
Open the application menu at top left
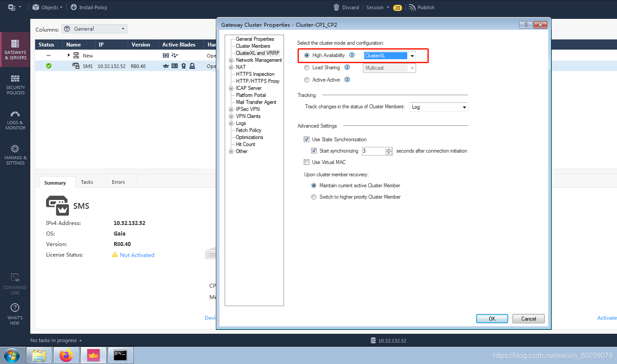[x=14, y=7]
